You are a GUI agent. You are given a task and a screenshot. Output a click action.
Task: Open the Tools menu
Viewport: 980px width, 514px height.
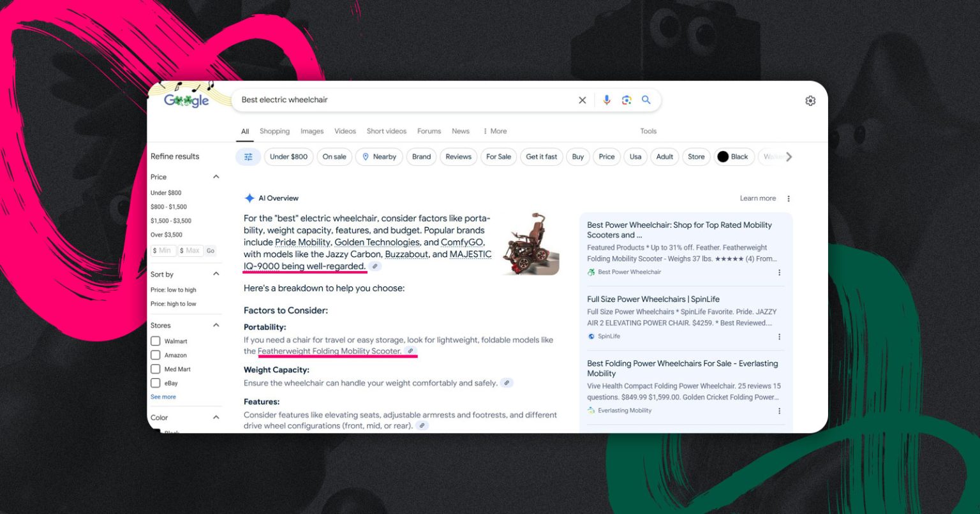(648, 131)
